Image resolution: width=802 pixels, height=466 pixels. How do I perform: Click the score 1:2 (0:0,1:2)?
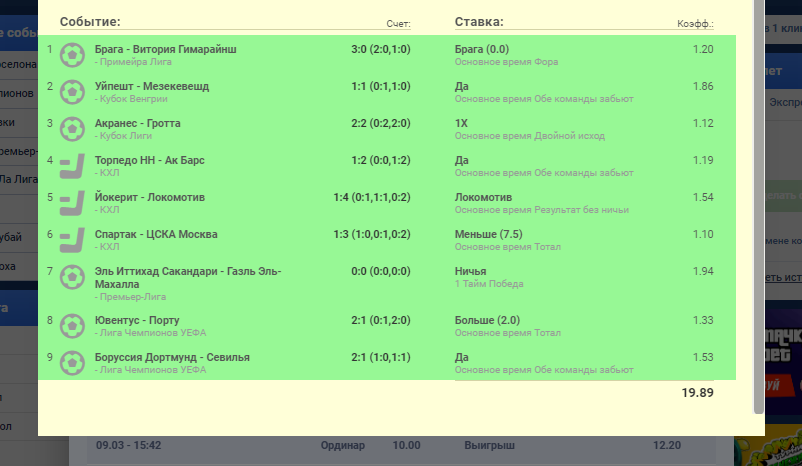pos(381,160)
